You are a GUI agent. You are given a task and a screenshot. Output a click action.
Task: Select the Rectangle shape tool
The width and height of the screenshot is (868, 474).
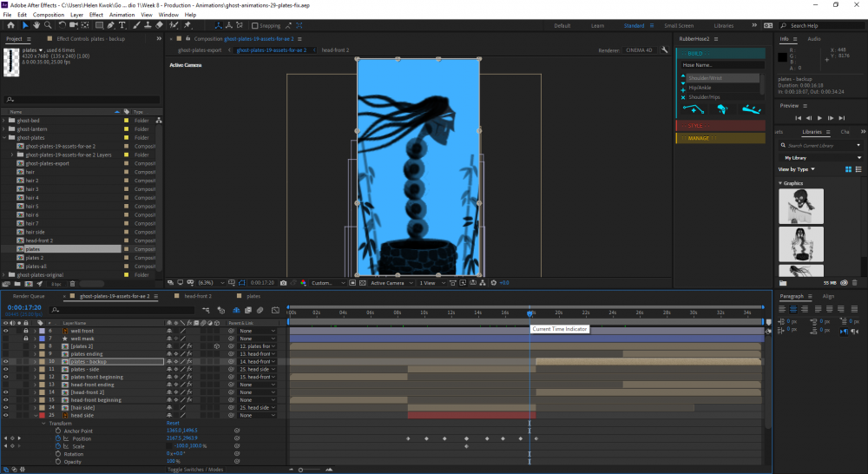[x=99, y=25]
